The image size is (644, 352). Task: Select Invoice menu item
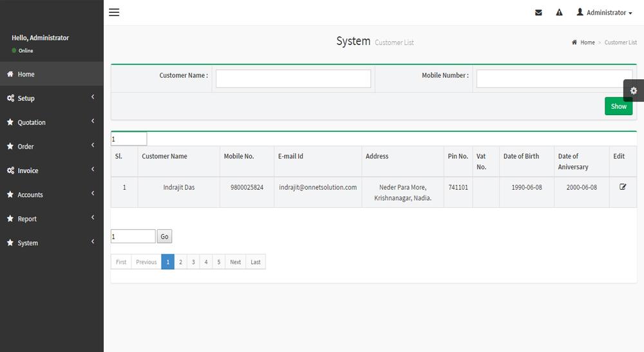pos(52,171)
